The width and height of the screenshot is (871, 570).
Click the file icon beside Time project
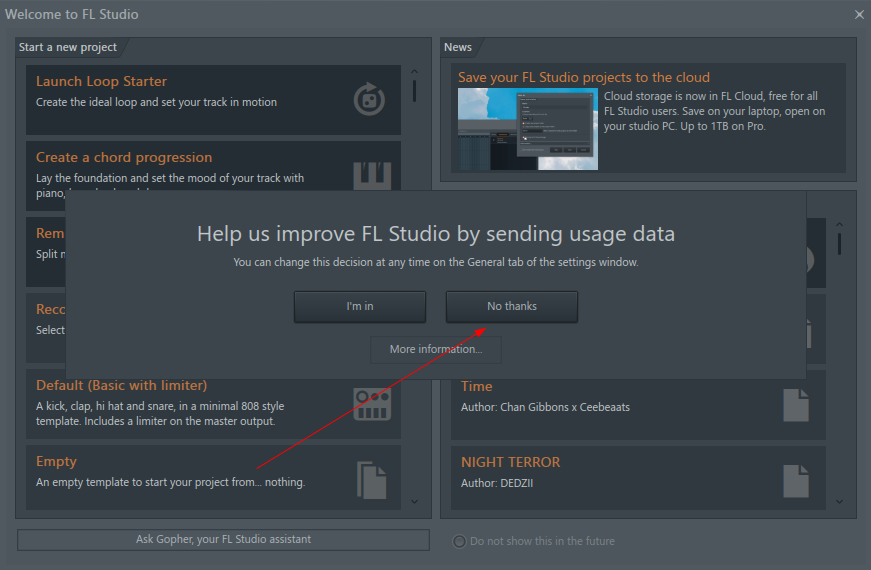coord(796,405)
